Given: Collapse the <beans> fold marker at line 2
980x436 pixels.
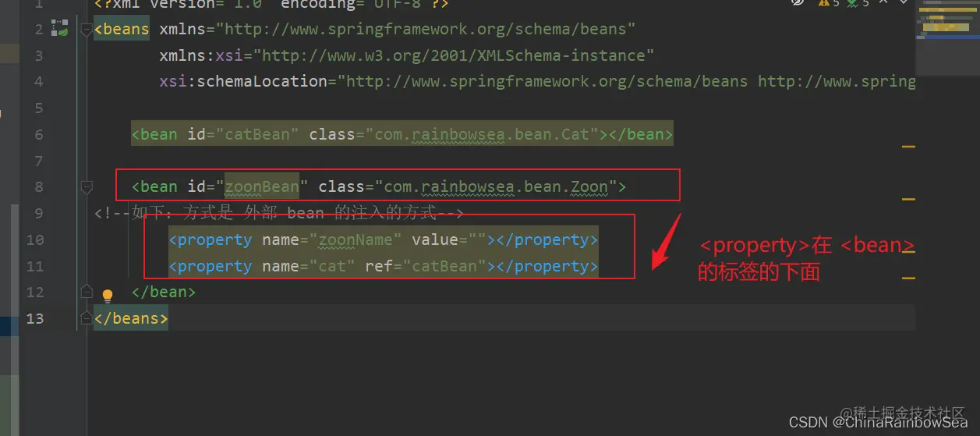Looking at the screenshot, I should pos(86,30).
